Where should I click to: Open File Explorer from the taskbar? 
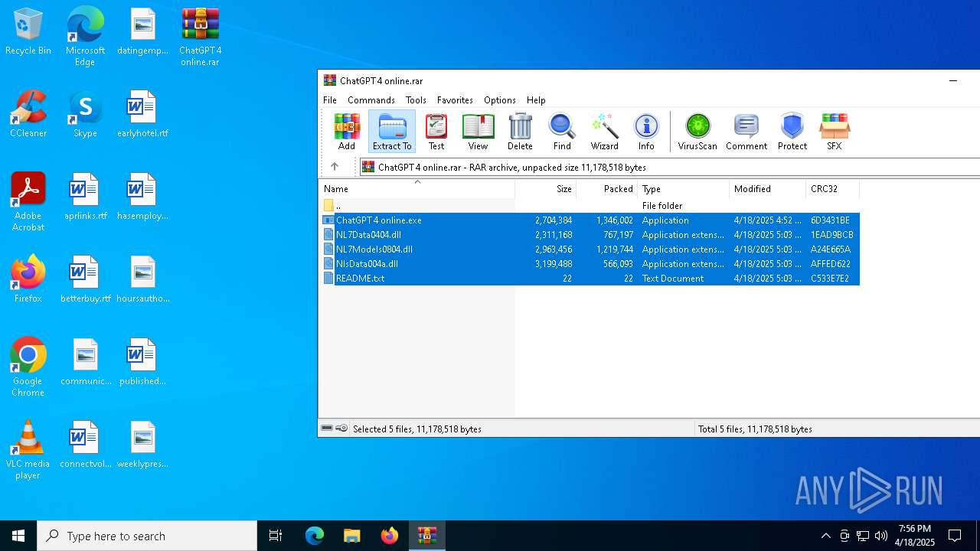351,536
